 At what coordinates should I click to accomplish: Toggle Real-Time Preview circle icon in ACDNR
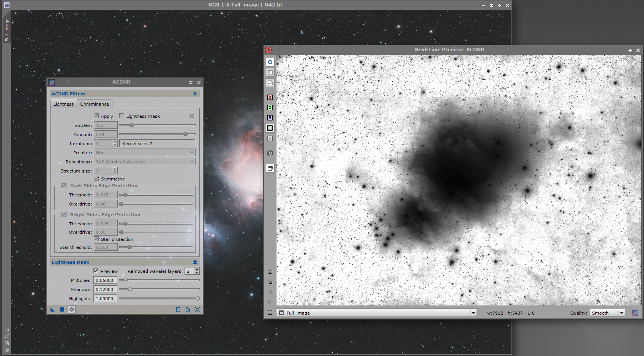click(71, 310)
